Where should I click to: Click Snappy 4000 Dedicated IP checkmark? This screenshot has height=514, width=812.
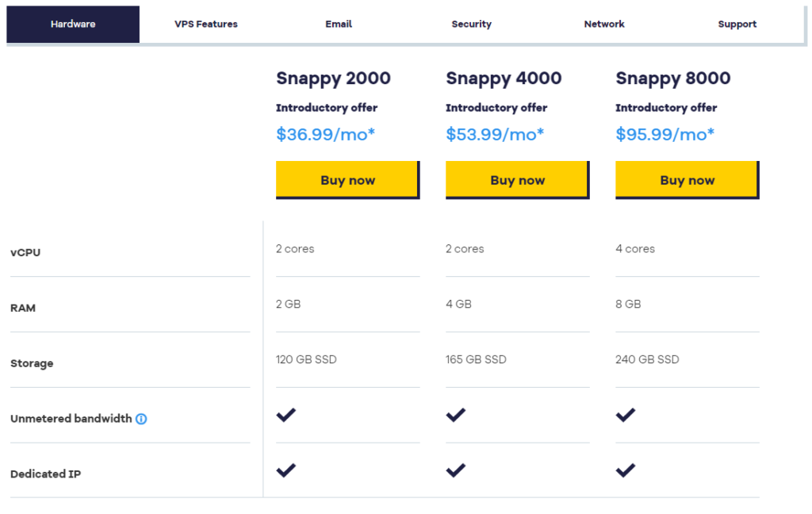456,470
